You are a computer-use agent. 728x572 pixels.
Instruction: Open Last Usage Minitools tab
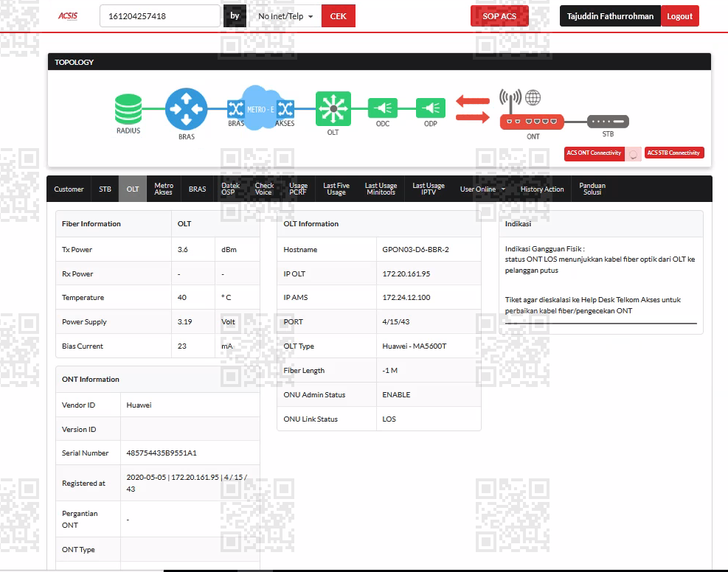pyautogui.click(x=381, y=189)
